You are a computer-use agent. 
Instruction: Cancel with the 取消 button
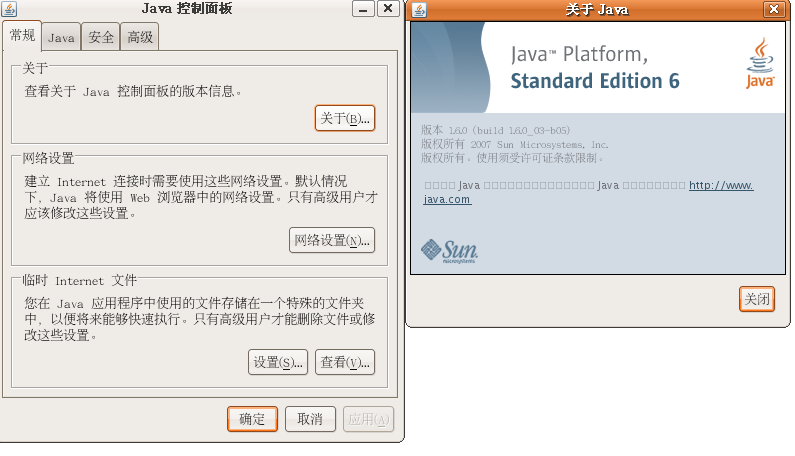point(310,419)
